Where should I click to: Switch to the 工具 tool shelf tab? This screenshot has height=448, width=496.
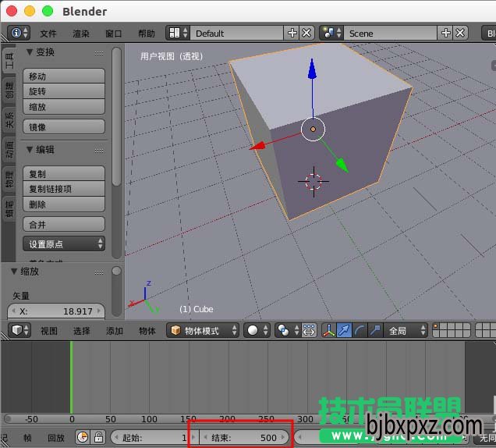(9, 60)
